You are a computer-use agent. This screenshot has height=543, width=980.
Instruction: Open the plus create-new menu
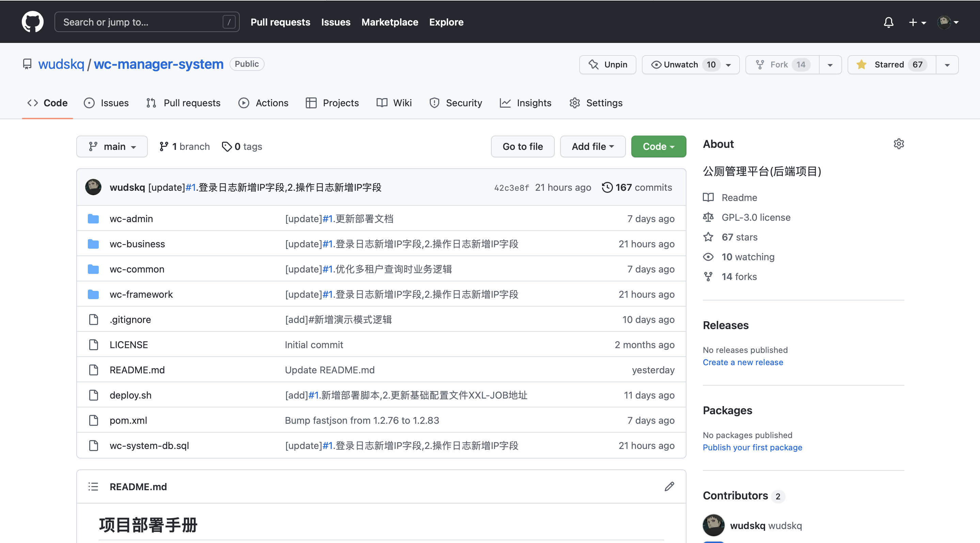coord(917,22)
